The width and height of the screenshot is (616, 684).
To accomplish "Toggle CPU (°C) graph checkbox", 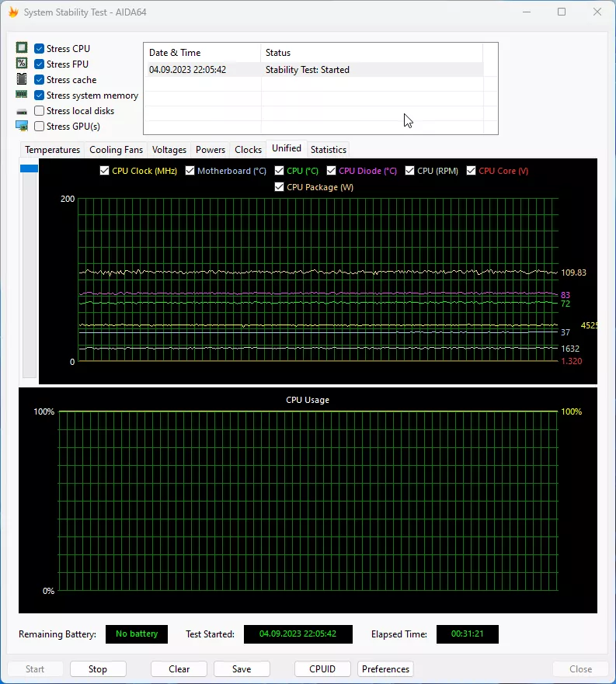I will coord(279,171).
